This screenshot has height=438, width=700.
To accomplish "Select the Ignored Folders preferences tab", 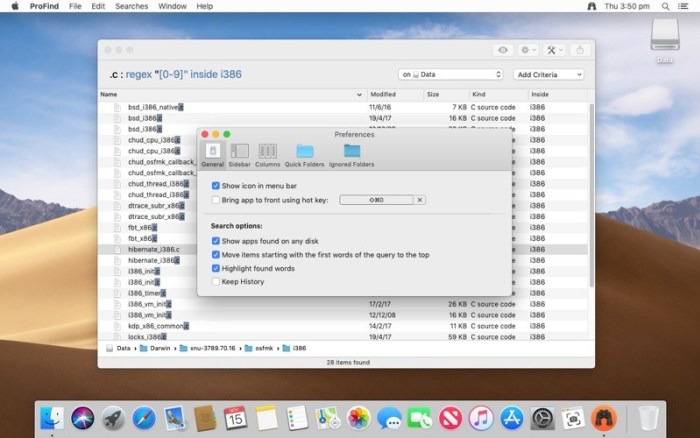I will pyautogui.click(x=351, y=154).
